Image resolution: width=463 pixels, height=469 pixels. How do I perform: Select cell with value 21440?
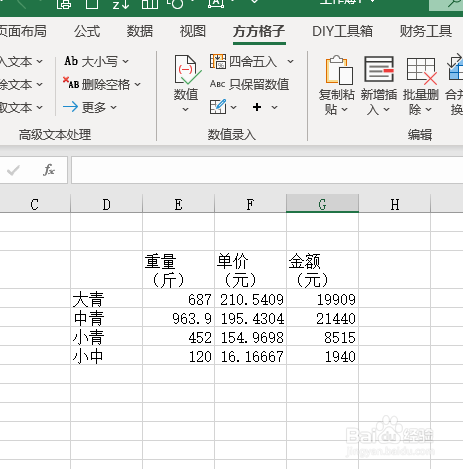pyautogui.click(x=322, y=317)
